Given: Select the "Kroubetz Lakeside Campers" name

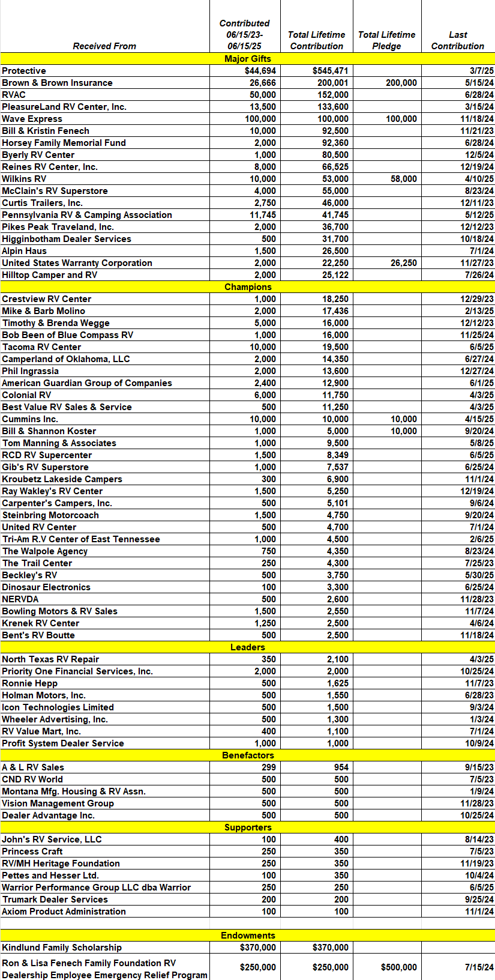Looking at the screenshot, I should click(62, 479).
